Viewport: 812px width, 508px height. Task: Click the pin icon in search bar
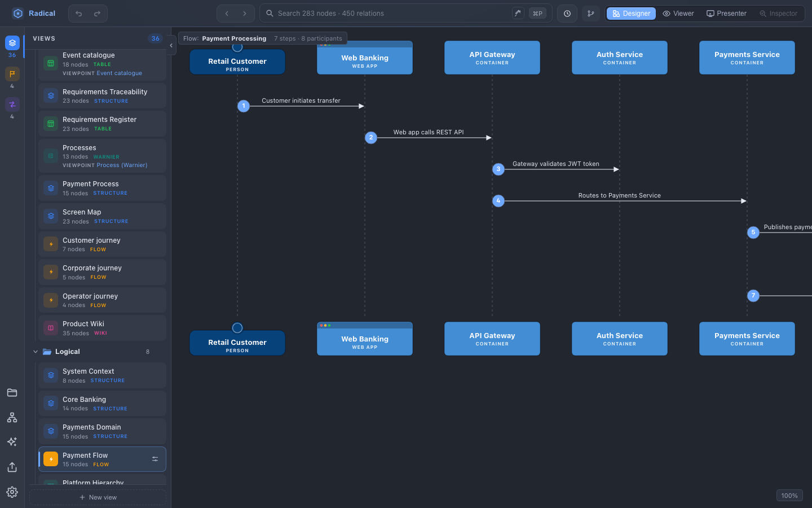click(x=518, y=13)
